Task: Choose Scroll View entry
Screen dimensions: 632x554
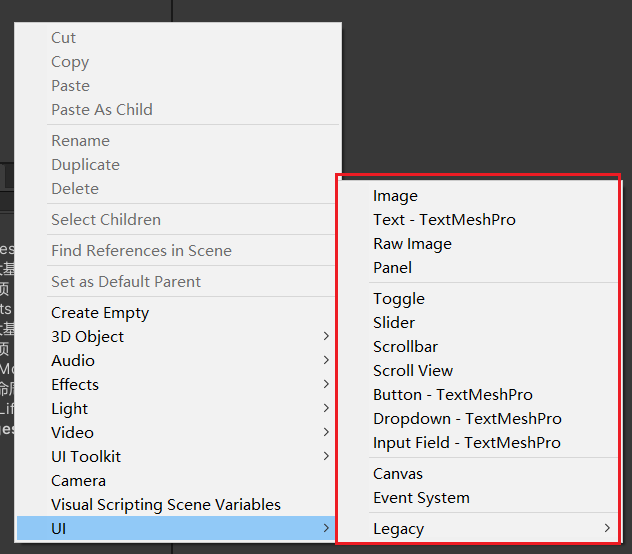Action: [x=478, y=371]
